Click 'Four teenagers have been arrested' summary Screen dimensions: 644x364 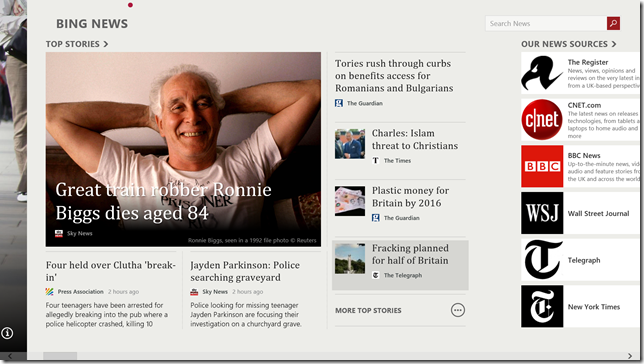point(107,315)
